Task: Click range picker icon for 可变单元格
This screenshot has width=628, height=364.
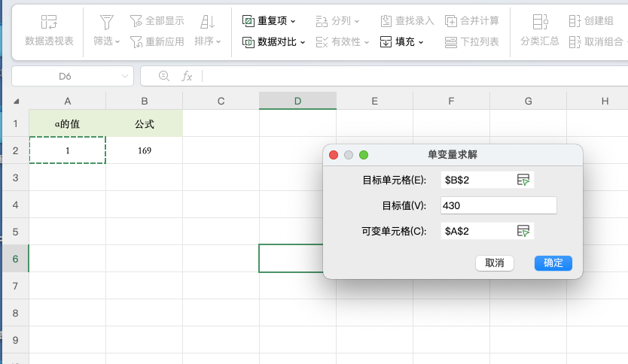Action: (523, 231)
